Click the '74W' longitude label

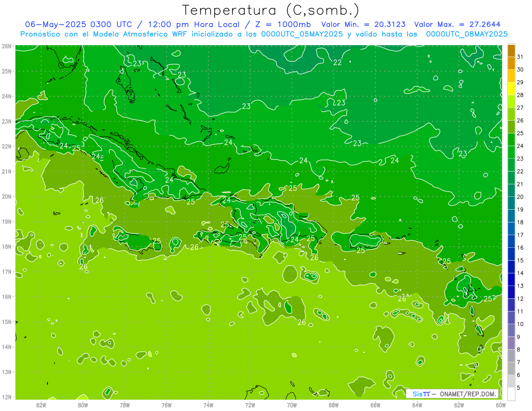208,405
